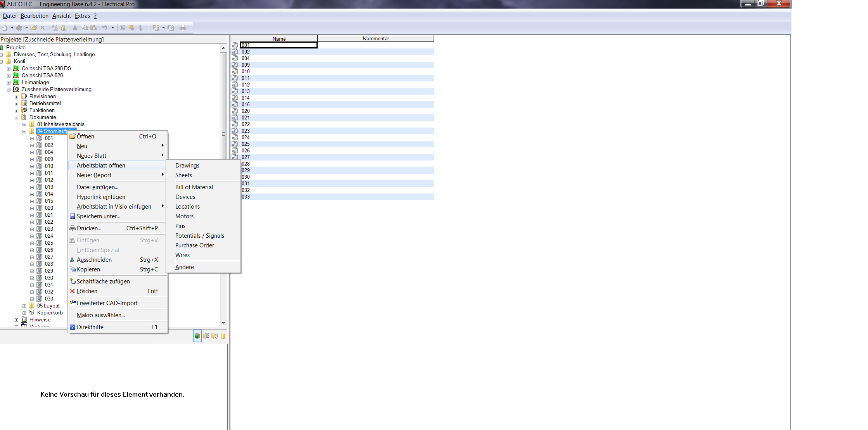Click the Kommentar column header
The width and height of the screenshot is (868, 430).
[x=376, y=39]
